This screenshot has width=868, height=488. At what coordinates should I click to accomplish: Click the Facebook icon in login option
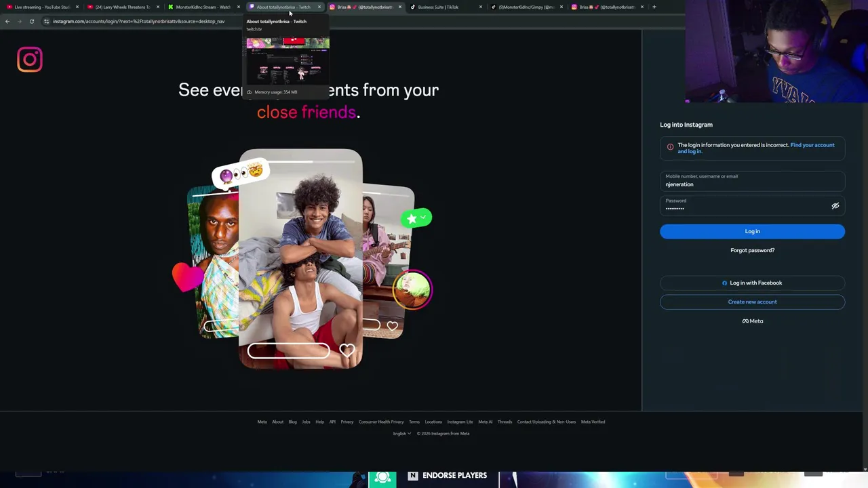pos(724,283)
